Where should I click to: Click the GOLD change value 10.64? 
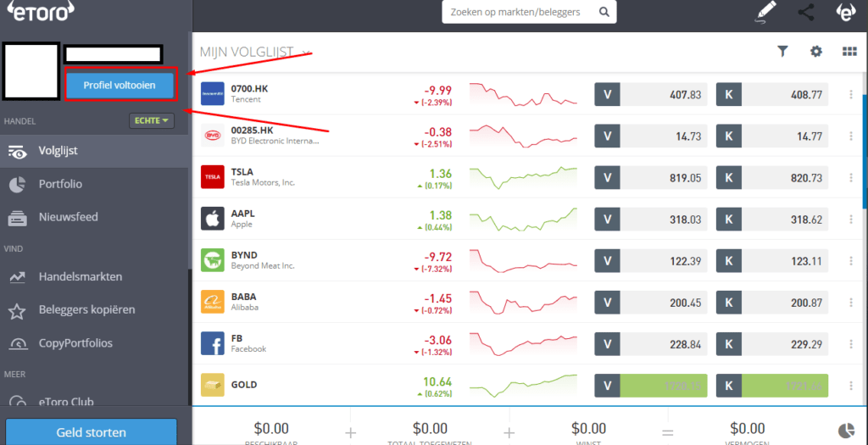coord(437,381)
